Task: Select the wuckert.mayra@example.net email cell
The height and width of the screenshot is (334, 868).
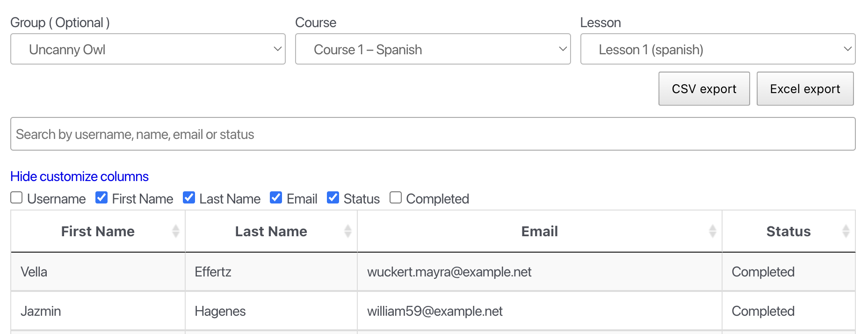Action: 449,272
